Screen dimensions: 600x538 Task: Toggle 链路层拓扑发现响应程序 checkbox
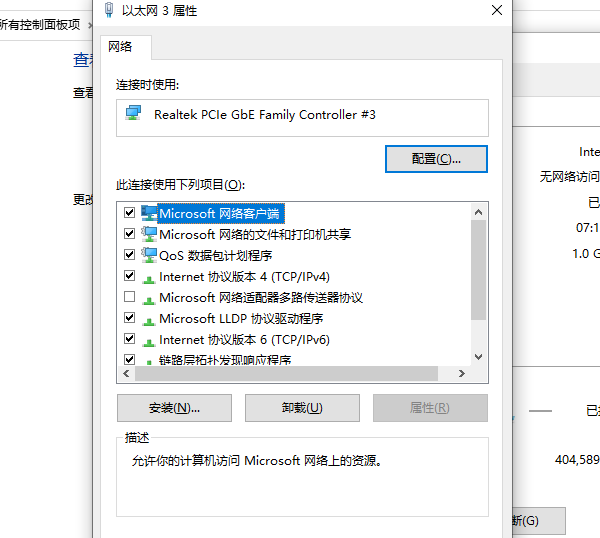pyautogui.click(x=130, y=359)
